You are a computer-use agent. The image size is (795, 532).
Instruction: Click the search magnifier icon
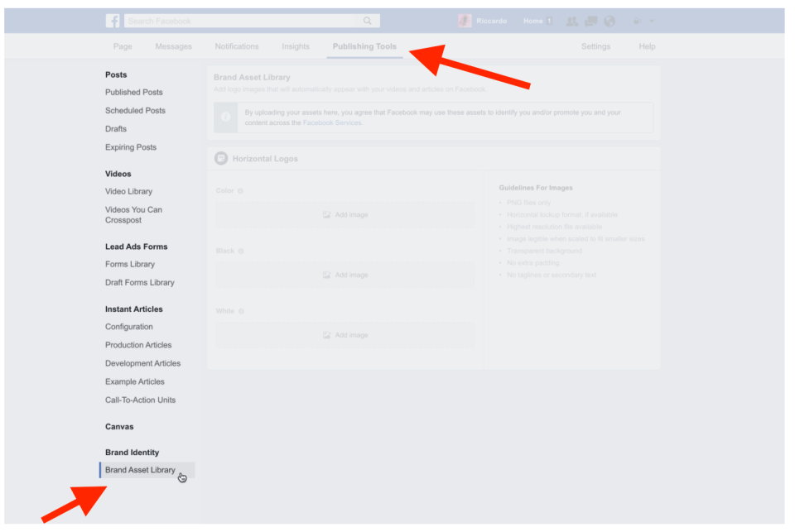tap(367, 21)
